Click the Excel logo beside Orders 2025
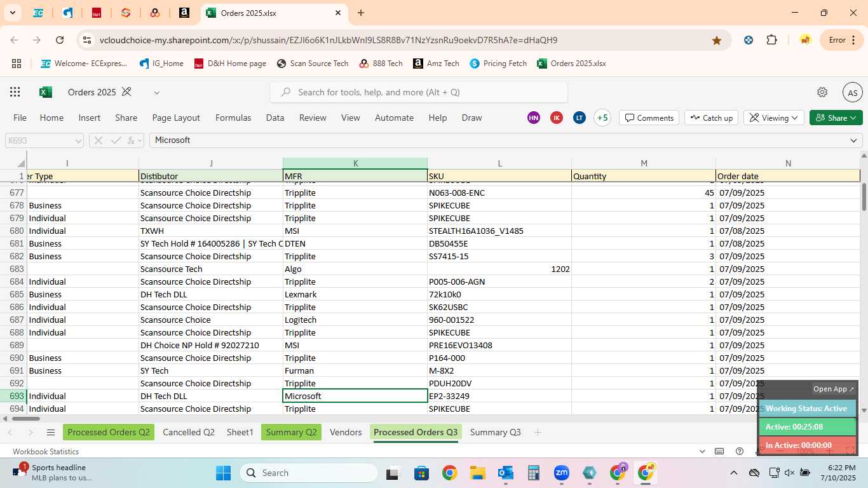Viewport: 868px width, 488px height. 46,92
